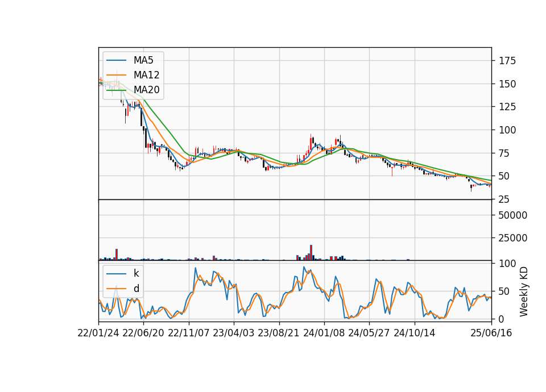
Task: Click the tallest volume bar near 24/01/08
Action: [311, 252]
